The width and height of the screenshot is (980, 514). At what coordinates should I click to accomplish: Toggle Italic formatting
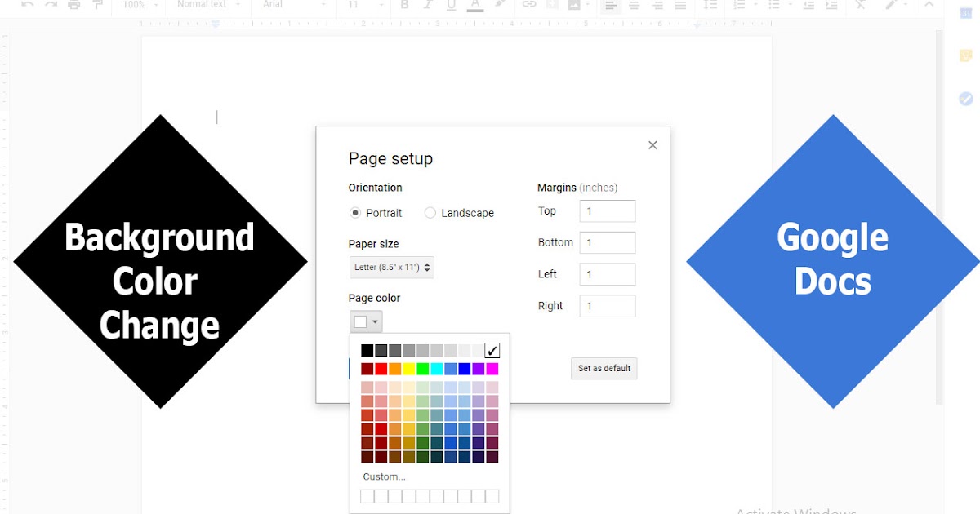(x=428, y=4)
